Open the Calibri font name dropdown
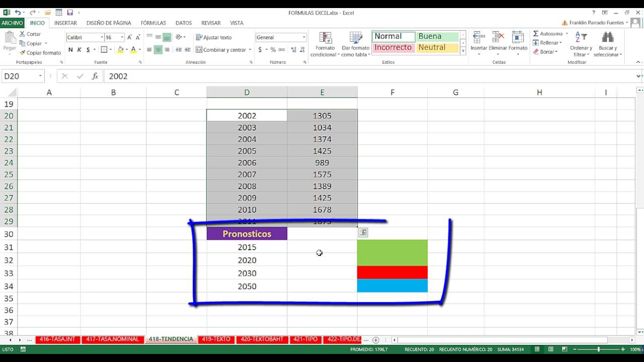The width and height of the screenshot is (644, 362). pos(102,37)
